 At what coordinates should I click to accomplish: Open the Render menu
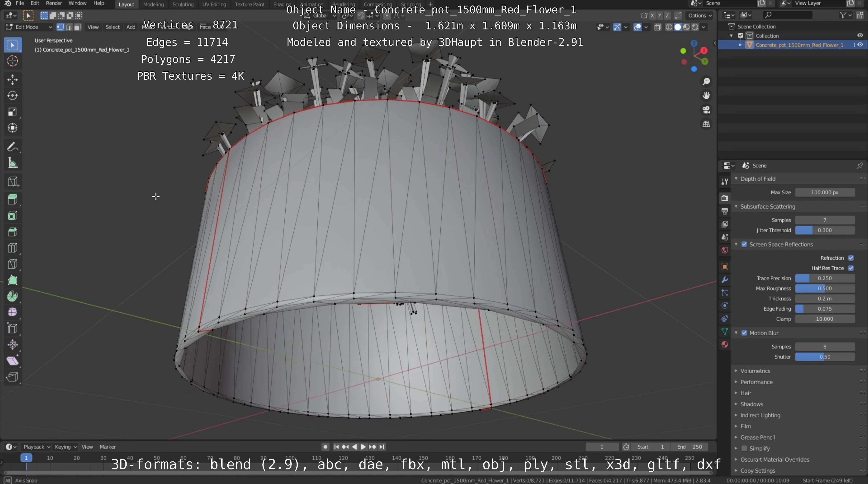click(x=54, y=3)
